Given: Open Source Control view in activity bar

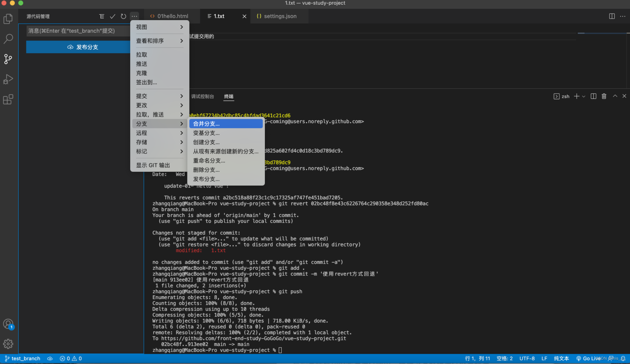Looking at the screenshot, I should 8,59.
